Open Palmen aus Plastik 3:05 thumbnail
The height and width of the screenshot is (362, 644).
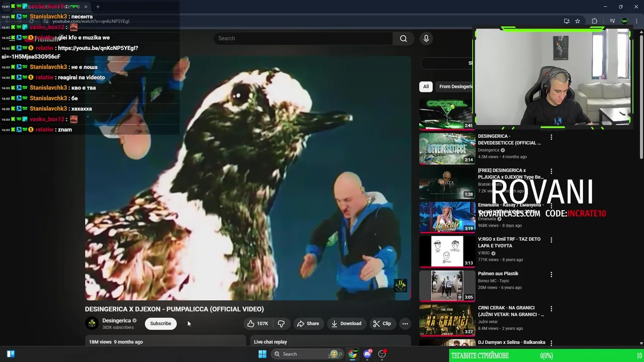tap(447, 286)
